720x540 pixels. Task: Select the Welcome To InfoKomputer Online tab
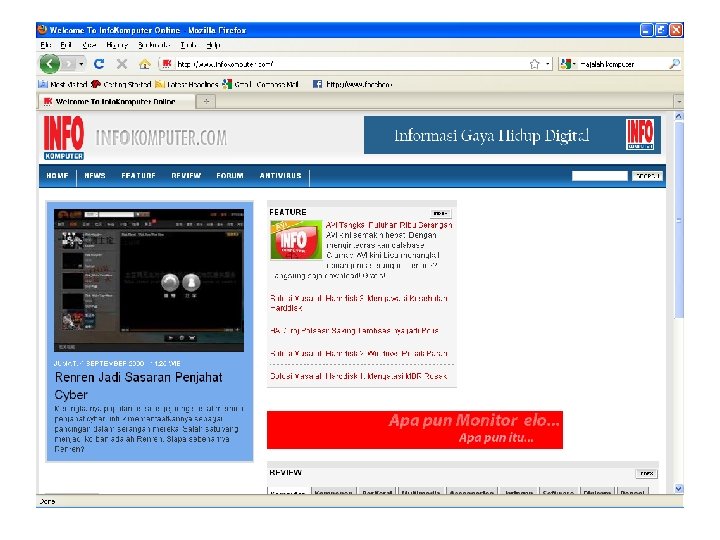[x=116, y=101]
